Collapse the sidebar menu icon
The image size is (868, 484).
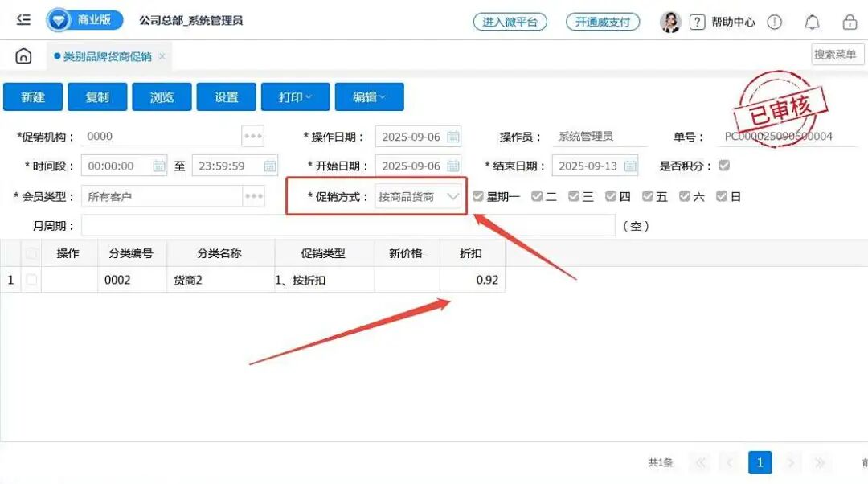[23, 21]
